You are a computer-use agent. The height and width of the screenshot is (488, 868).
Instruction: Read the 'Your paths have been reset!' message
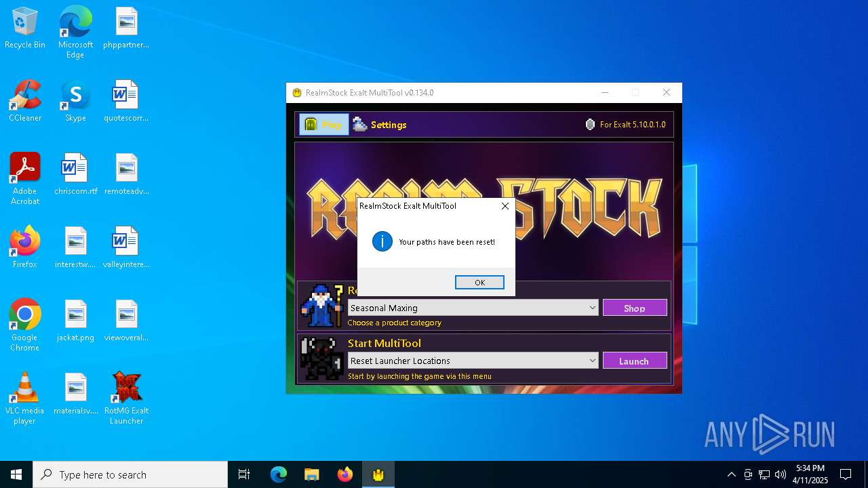click(447, 242)
